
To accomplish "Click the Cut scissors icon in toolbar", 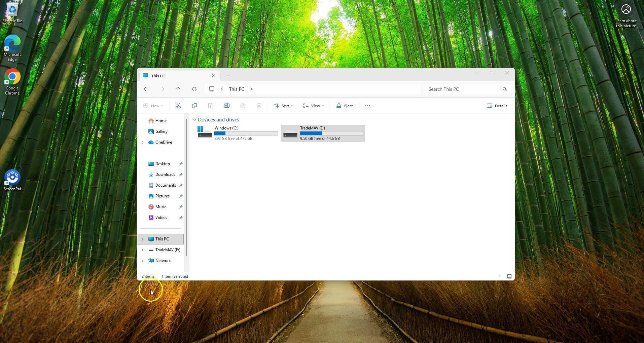I will tap(178, 106).
